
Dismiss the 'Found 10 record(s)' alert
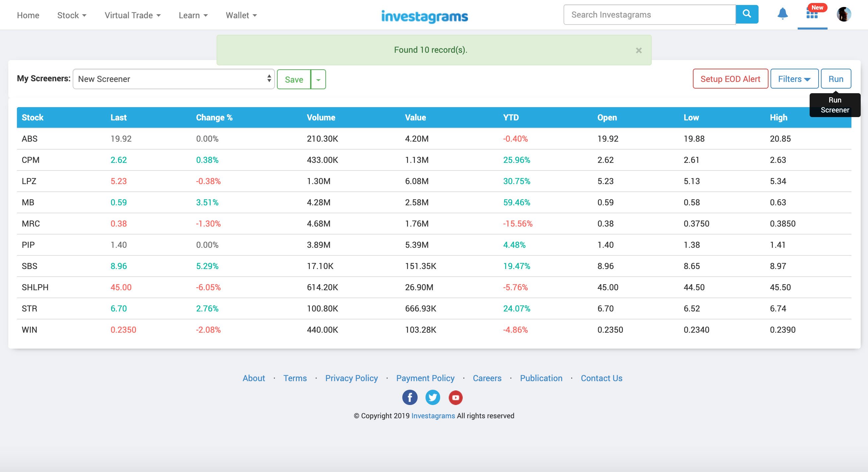[638, 50]
